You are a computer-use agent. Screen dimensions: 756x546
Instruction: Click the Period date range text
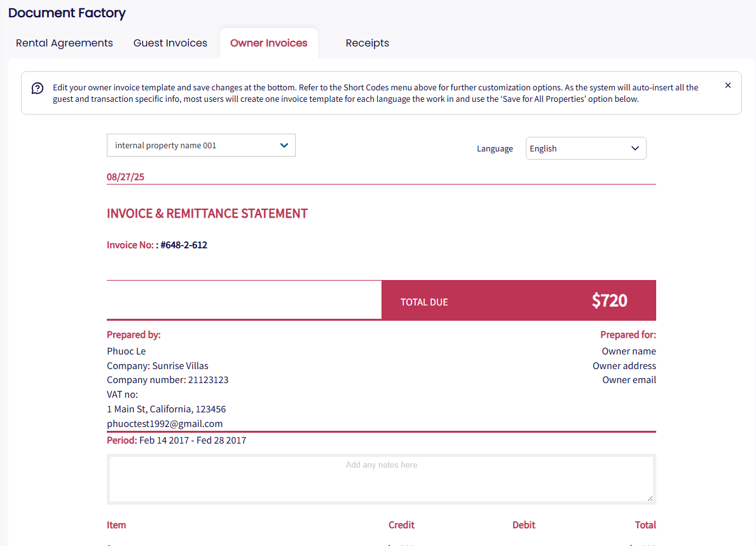[193, 440]
